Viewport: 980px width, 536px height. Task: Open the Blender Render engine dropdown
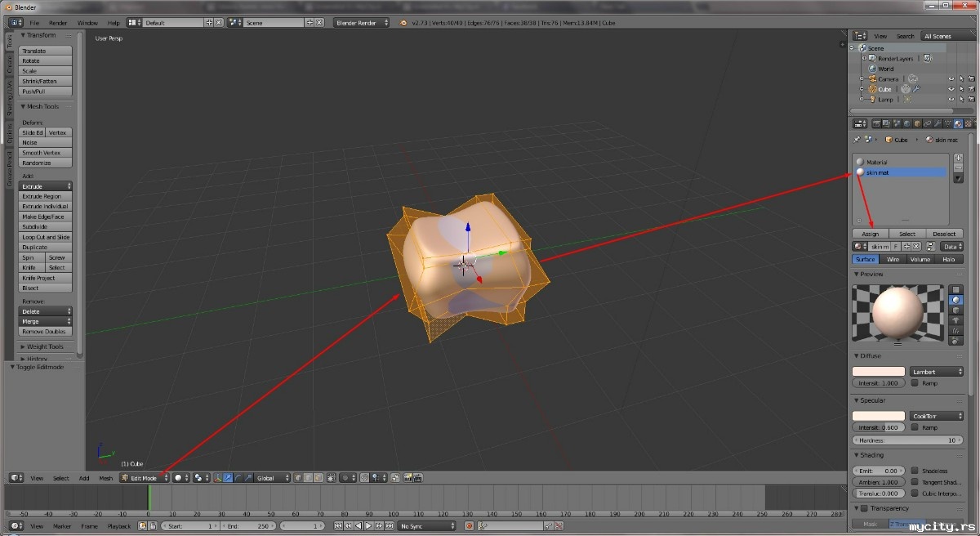[361, 23]
